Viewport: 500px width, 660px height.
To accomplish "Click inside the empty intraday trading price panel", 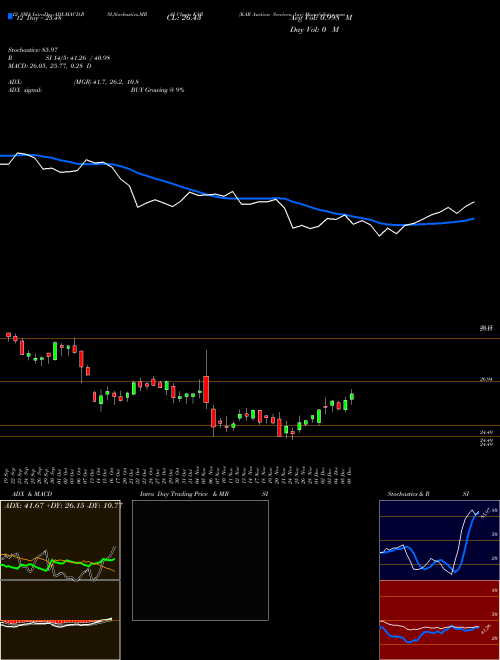I will (200, 560).
